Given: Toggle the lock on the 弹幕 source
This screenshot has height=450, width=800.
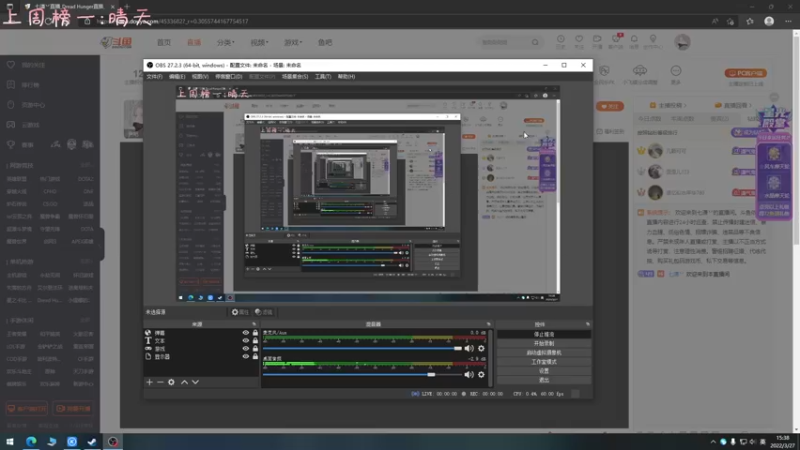Looking at the screenshot, I should (255, 333).
